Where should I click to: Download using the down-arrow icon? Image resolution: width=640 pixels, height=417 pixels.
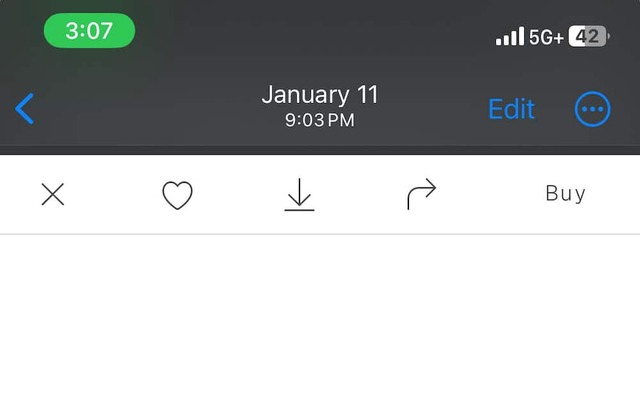point(299,195)
